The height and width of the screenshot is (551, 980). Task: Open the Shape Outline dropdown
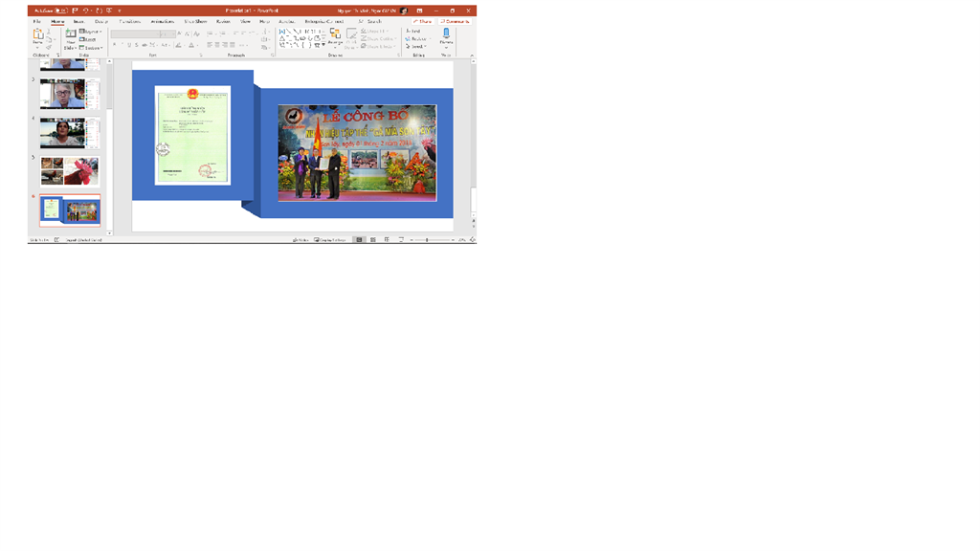[x=378, y=38]
